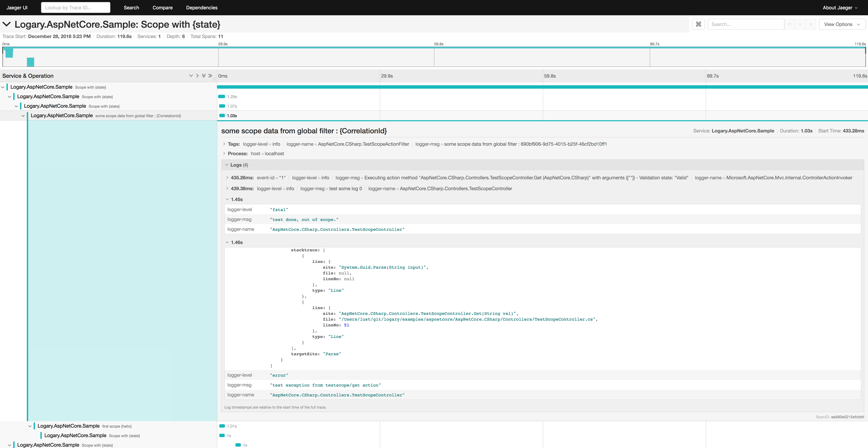Collapse the Logs (4) section
Viewport: 868px width, 448px height.
[x=227, y=165]
